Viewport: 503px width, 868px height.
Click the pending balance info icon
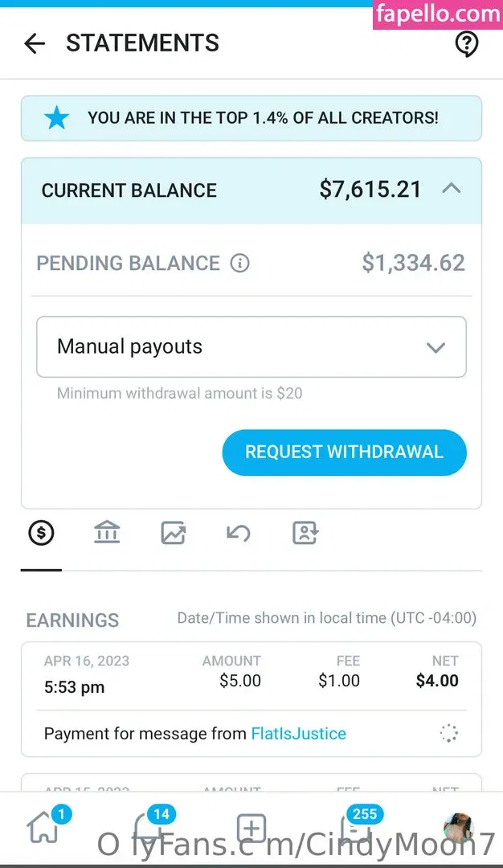[x=239, y=263]
